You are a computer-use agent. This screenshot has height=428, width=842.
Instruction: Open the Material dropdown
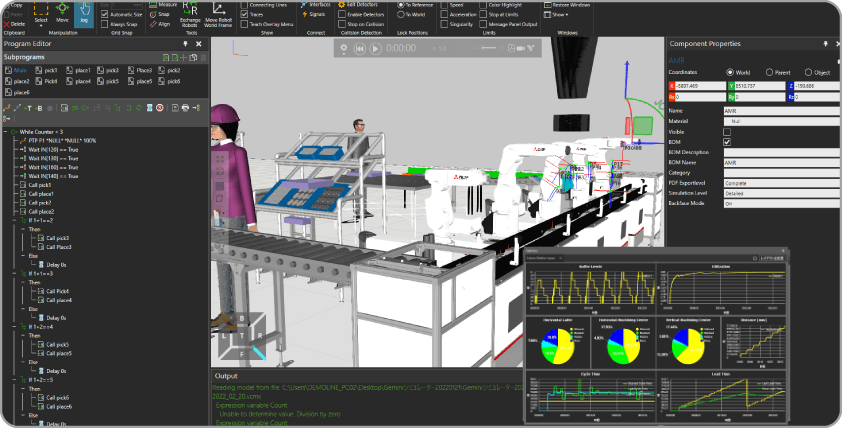click(780, 120)
